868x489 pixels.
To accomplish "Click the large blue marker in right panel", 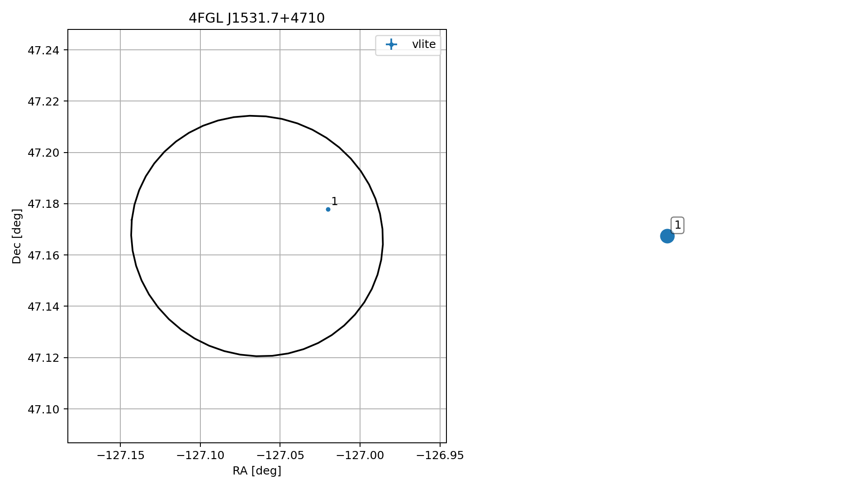I will [x=667, y=236].
